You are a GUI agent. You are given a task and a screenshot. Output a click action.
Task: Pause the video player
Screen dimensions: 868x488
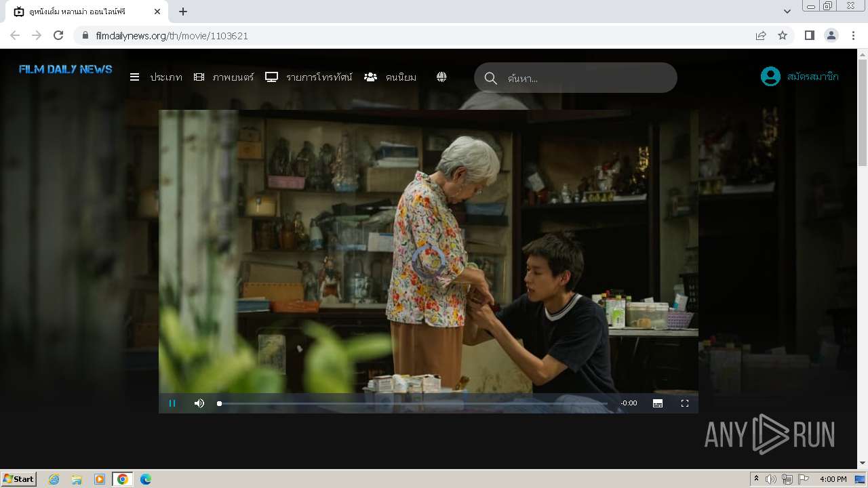[x=172, y=403]
